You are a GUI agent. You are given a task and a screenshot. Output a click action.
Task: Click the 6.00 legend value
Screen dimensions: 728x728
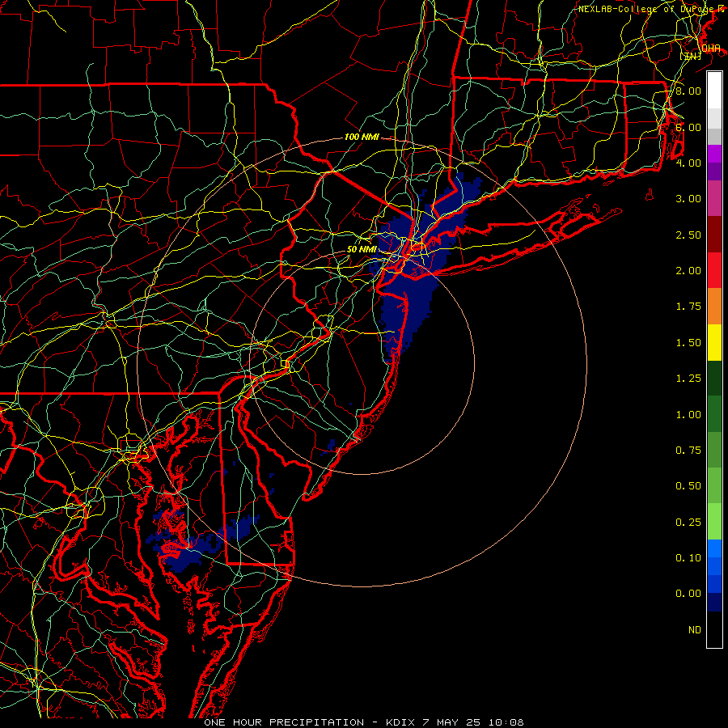click(688, 127)
